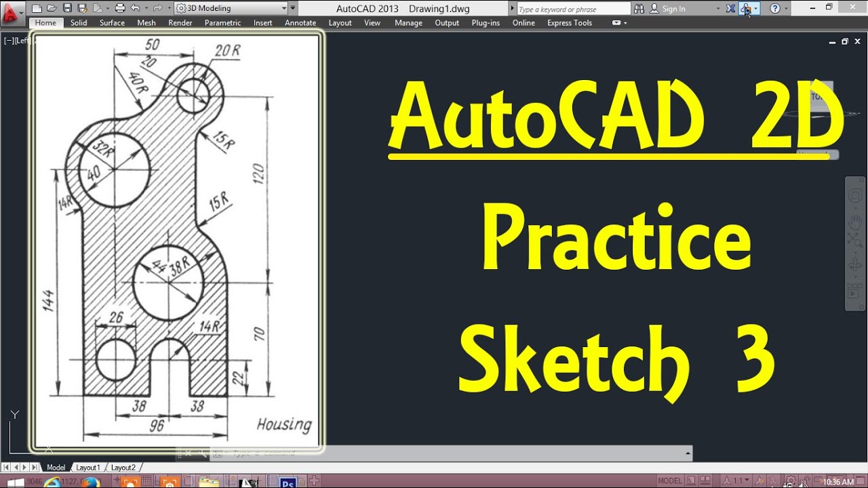This screenshot has width=868, height=488.
Task: Switch to the Surface ribbon tab
Action: 112,22
